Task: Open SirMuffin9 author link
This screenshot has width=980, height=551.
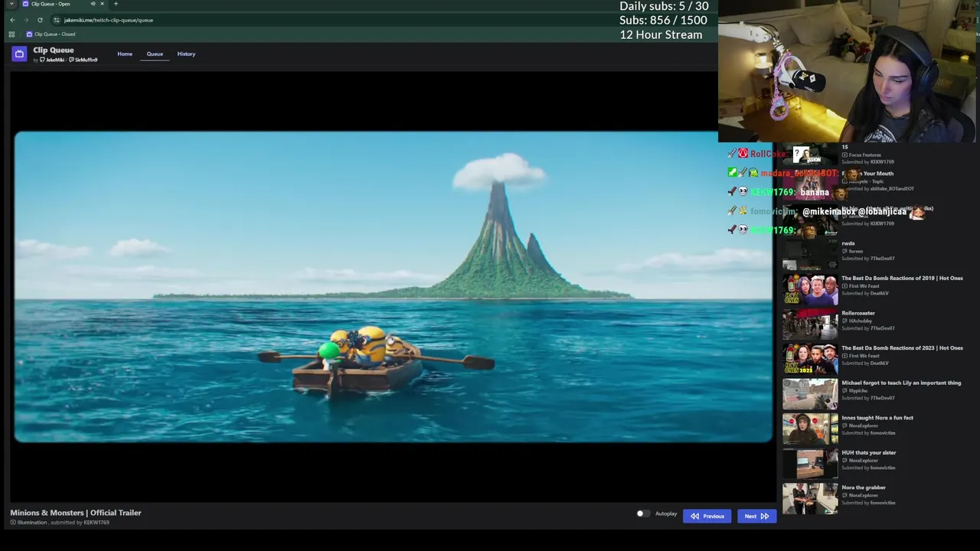Action: click(83, 60)
